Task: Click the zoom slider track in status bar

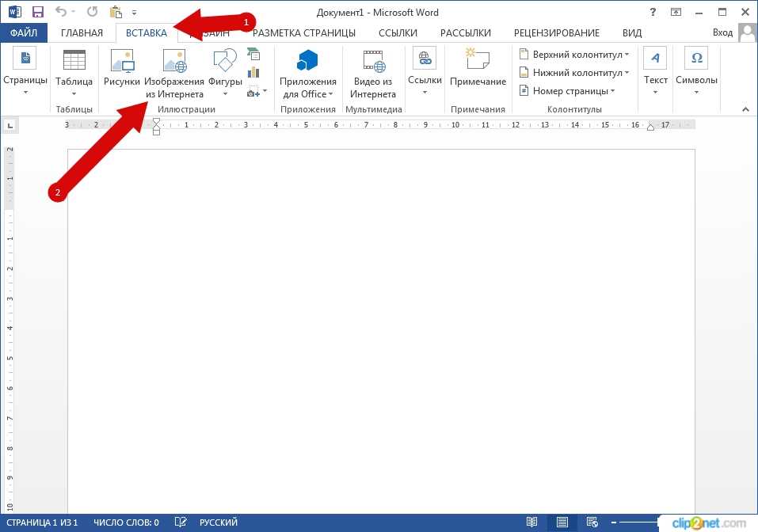Action: pos(638,522)
